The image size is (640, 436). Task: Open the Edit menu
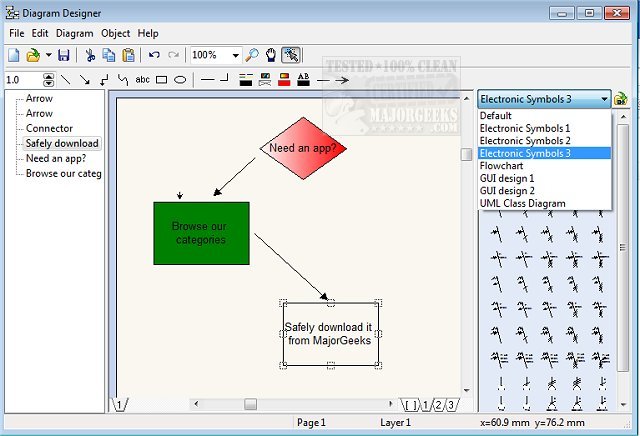(x=40, y=33)
